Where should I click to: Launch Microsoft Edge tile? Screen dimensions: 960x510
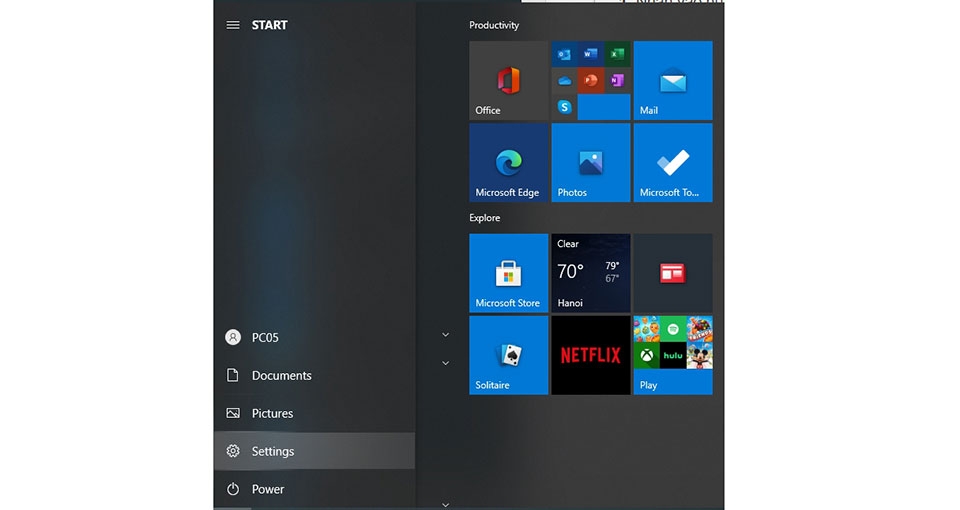point(508,162)
